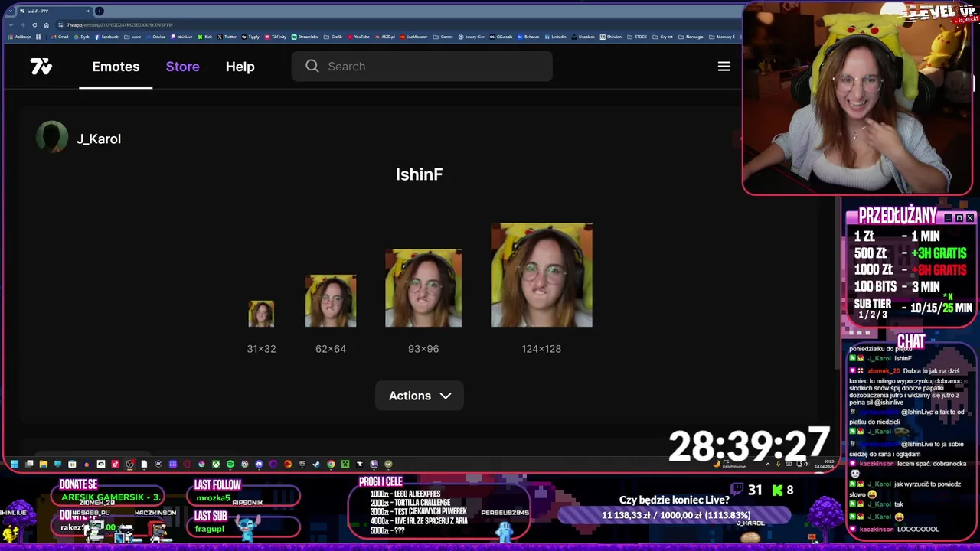Expand the Actions dropdown
This screenshot has height=551, width=980.
point(420,396)
